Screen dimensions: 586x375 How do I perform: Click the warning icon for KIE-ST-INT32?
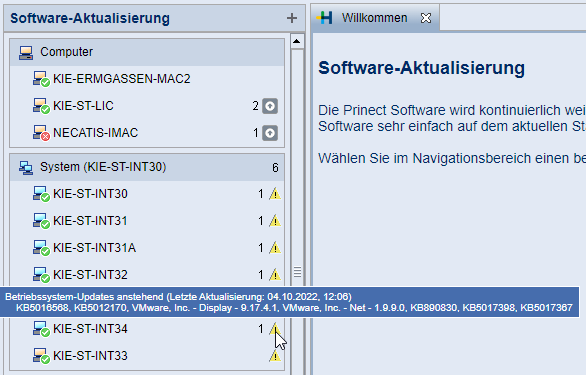point(275,275)
